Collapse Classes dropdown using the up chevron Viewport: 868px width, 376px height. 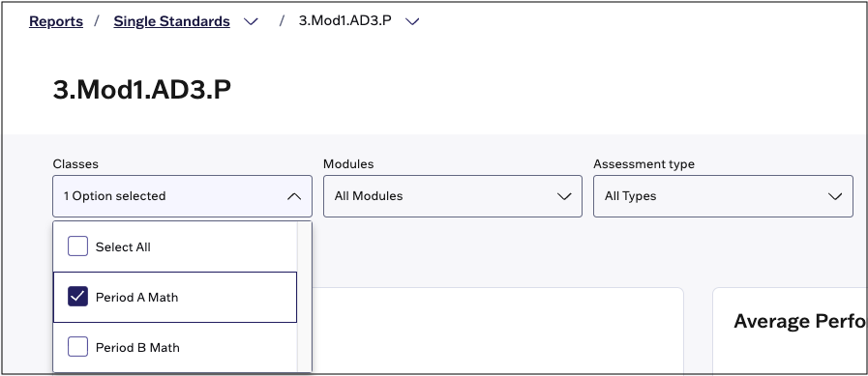pos(294,196)
